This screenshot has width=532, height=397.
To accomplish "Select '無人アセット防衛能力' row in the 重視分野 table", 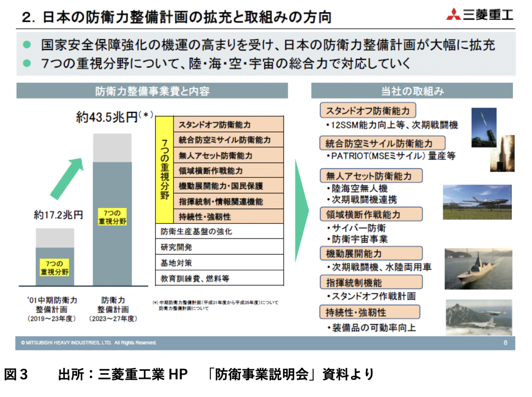I will click(228, 155).
